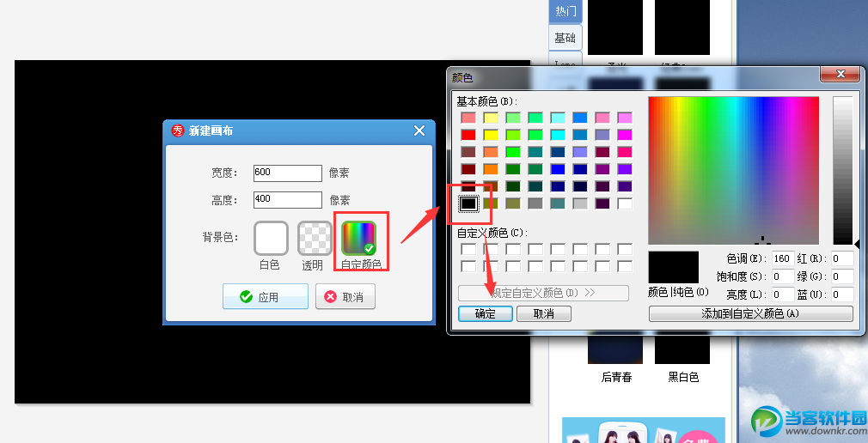
Task: Click 添加到自定义颜色 button
Action: coord(750,314)
